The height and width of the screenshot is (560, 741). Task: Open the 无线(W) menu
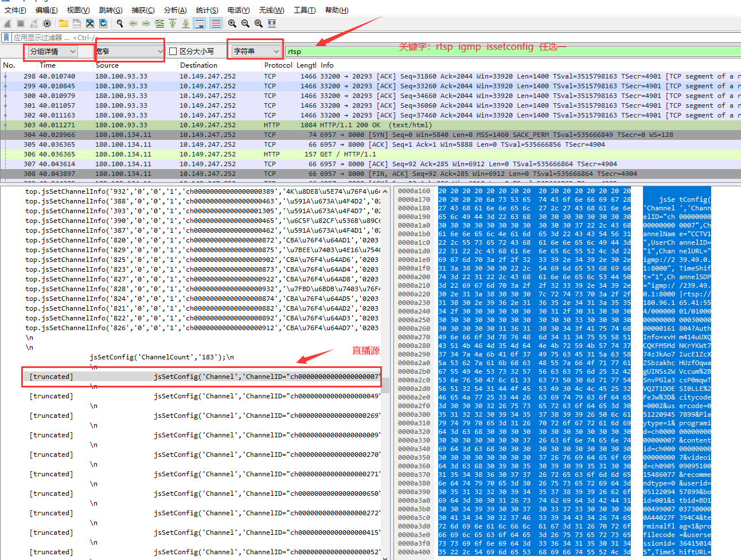[272, 10]
